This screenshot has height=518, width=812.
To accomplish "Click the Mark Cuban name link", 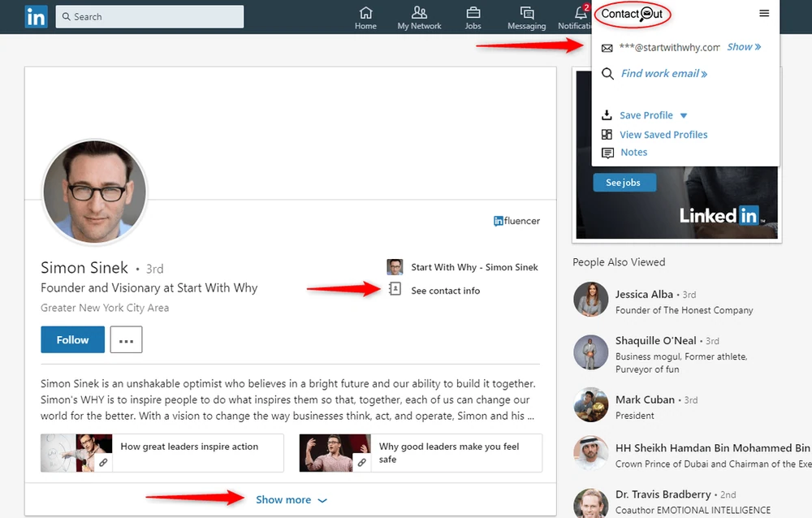I will click(x=645, y=400).
